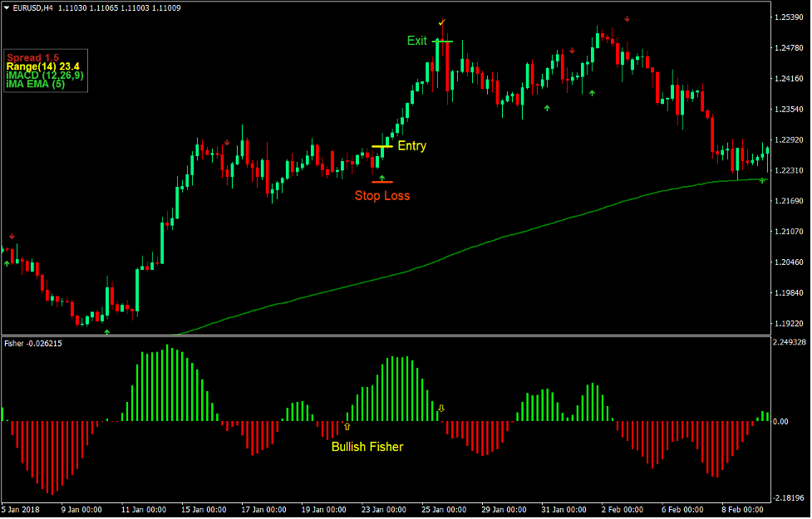Click the green up arrow at the far right near the EMA line
The image size is (812, 519).
click(762, 179)
